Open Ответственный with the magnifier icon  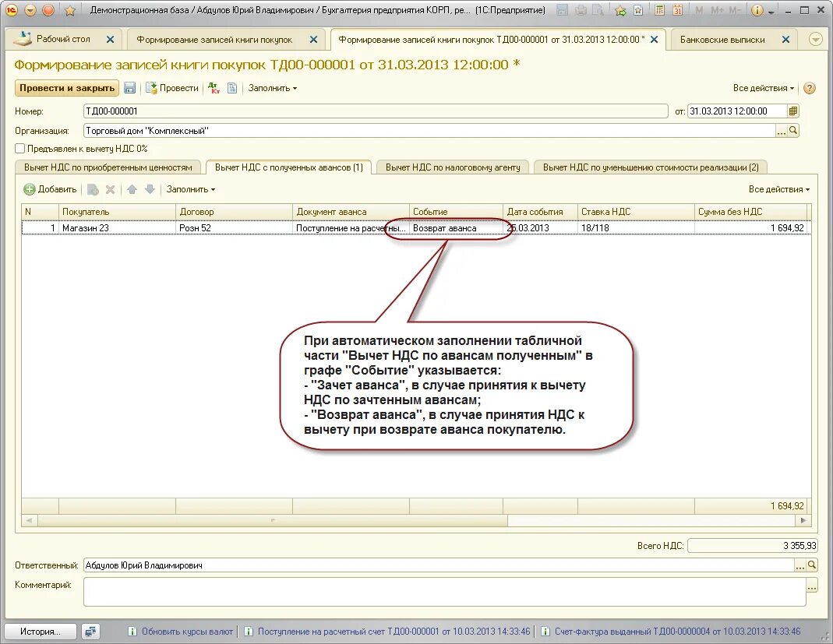tap(812, 565)
